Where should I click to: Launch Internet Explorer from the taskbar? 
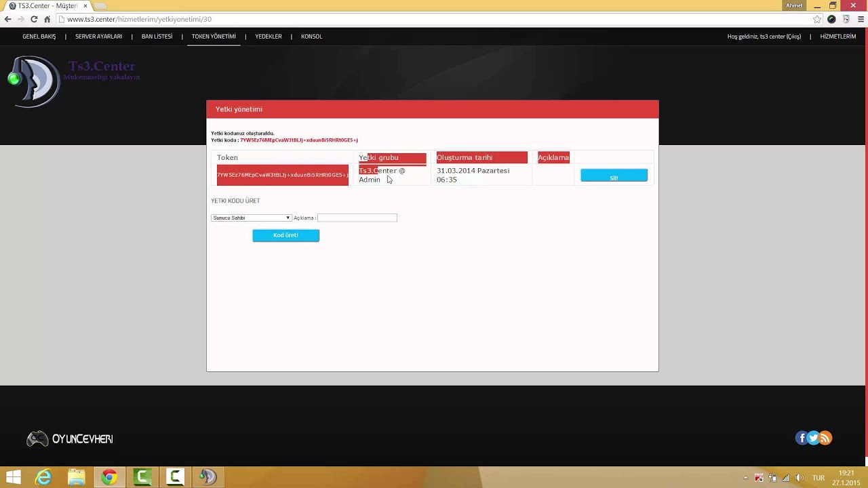point(43,477)
